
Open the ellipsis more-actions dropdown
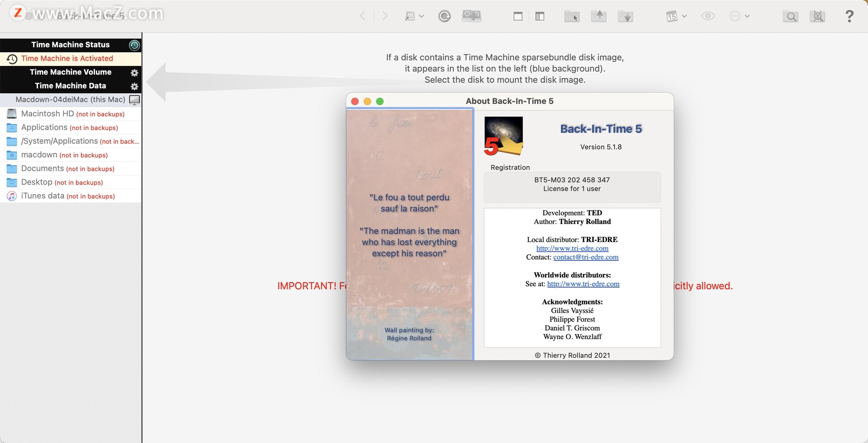pyautogui.click(x=740, y=16)
